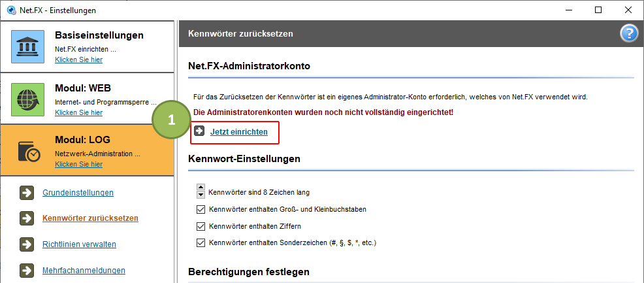The image size is (644, 283).
Task: Click the arrow icon next to Mehrfachanmeldungen
Action: coord(26,271)
